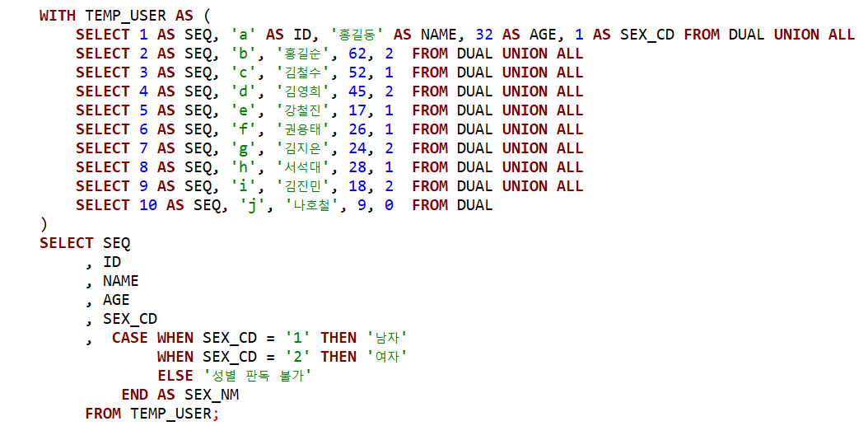Image resolution: width=868 pixels, height=426 pixels.
Task: Click the number 10 in SELECT 10
Action: coord(148,205)
